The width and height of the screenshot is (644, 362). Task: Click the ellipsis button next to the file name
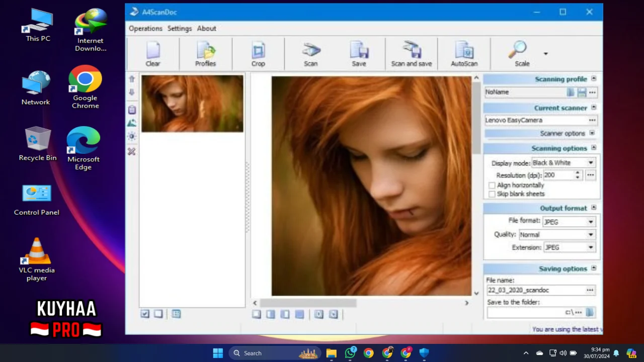(x=590, y=290)
